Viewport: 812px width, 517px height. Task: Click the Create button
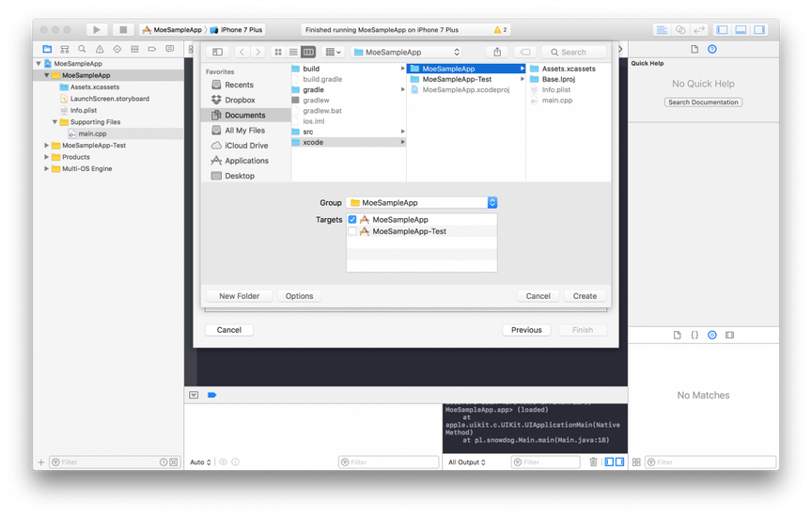pyautogui.click(x=585, y=296)
